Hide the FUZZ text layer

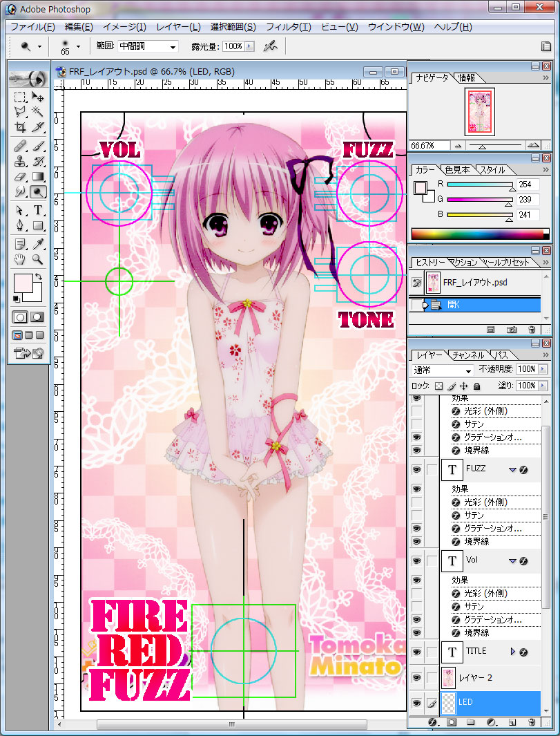416,470
